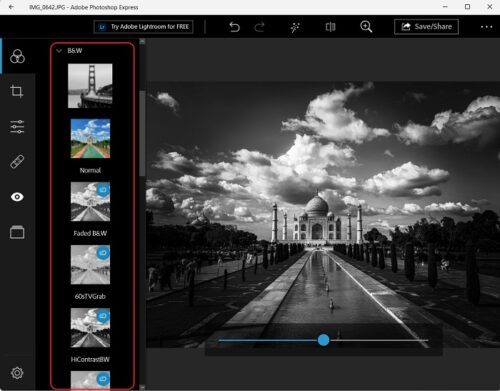The width and height of the screenshot is (500, 391).
Task: Click the Normal label text
Action: pyautogui.click(x=90, y=170)
